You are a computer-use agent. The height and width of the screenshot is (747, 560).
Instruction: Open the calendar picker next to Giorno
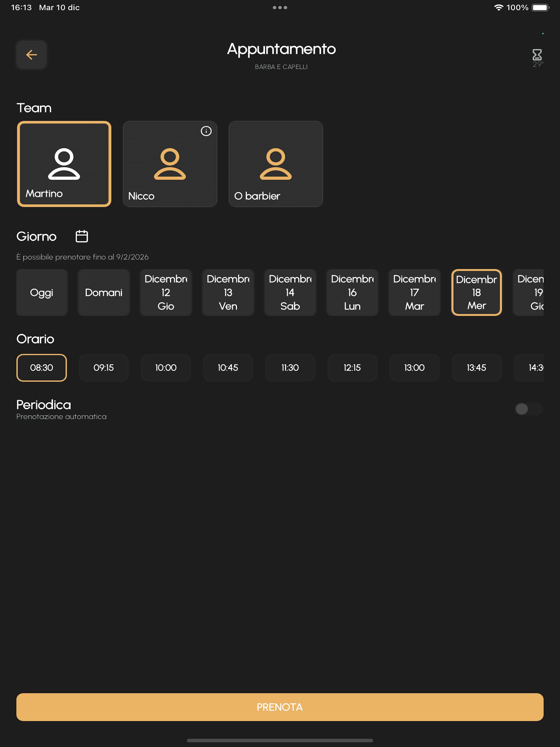pyautogui.click(x=82, y=236)
